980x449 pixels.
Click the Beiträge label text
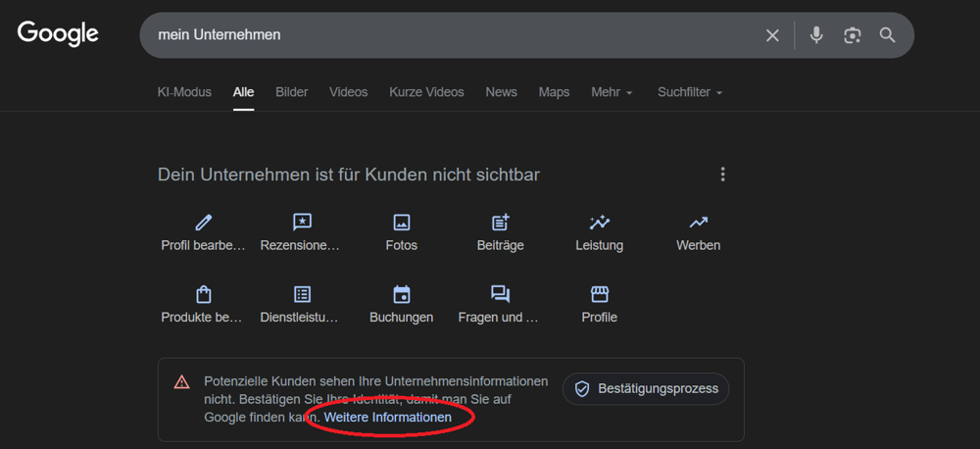pos(501,245)
